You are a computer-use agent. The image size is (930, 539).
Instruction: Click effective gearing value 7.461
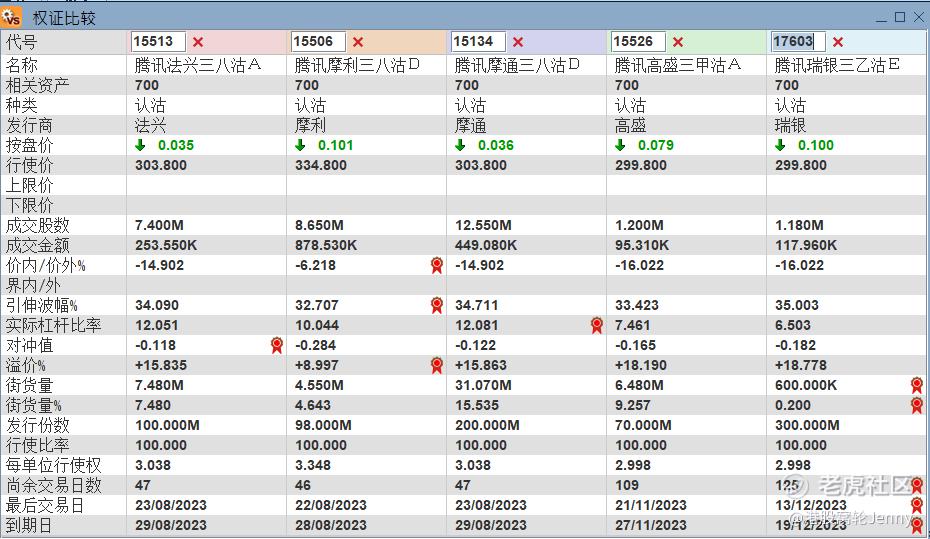point(632,326)
